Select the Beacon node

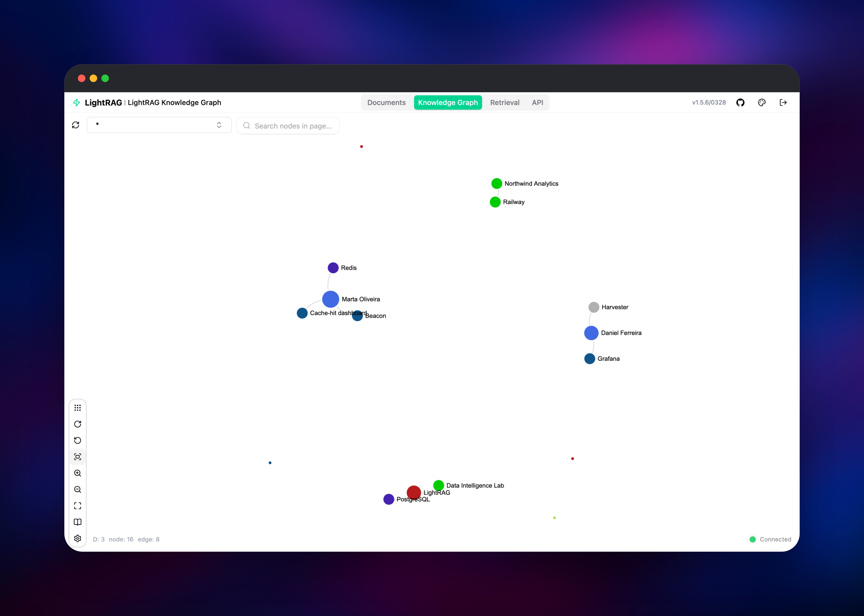click(x=357, y=316)
